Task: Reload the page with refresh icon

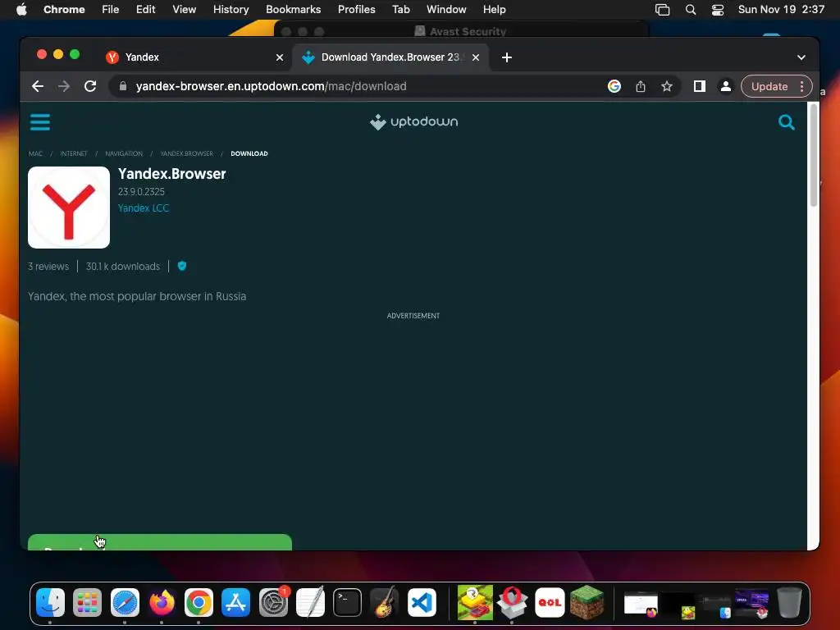Action: pyautogui.click(x=90, y=86)
